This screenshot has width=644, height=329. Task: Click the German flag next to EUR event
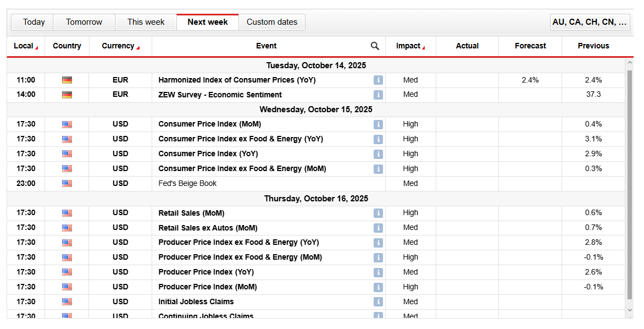click(x=66, y=80)
